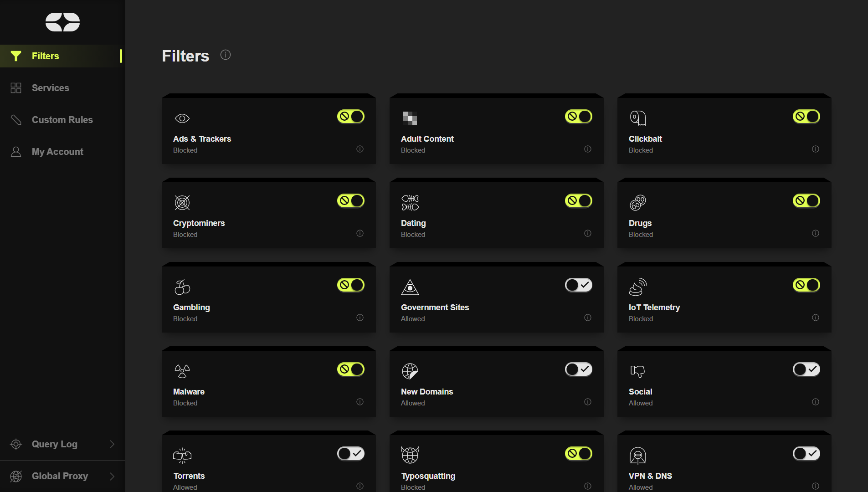The image size is (868, 492).
Task: Turn off the IoT Telemetry filter toggle
Action: point(806,285)
